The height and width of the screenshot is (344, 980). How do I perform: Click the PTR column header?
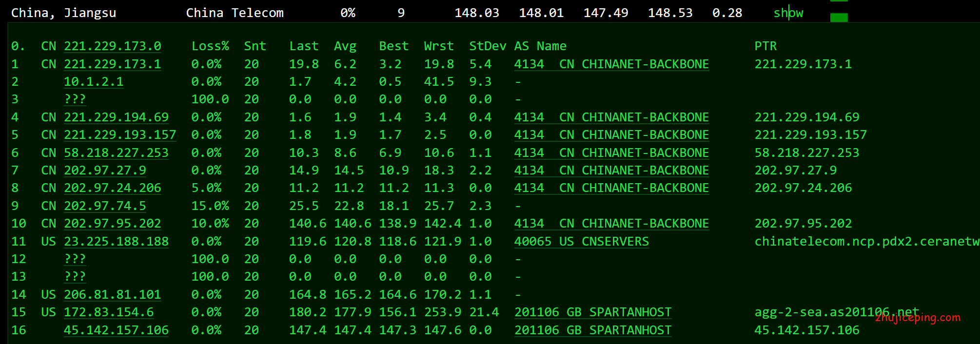pos(765,46)
